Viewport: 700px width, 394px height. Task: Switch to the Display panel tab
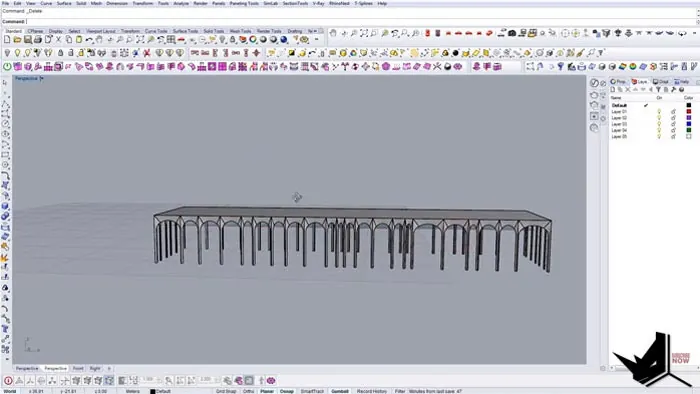(x=661, y=82)
